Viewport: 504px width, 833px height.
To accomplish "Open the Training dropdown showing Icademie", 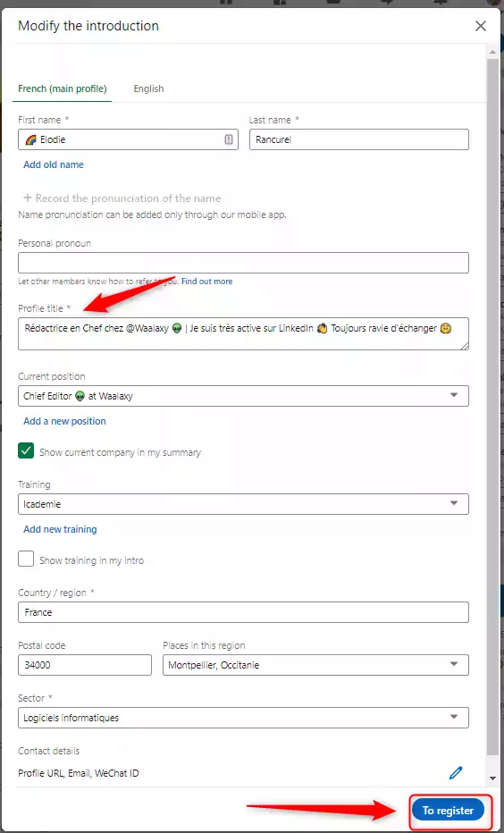I will pos(243,503).
